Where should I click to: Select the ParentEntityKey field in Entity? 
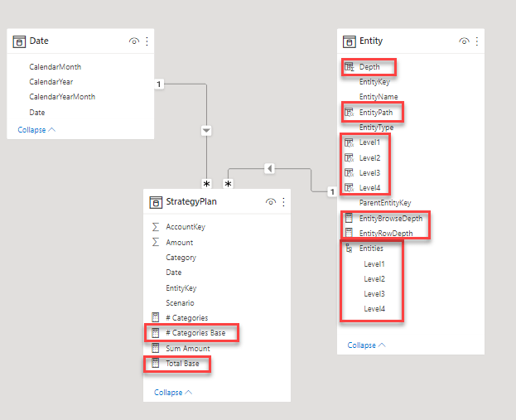pos(385,203)
